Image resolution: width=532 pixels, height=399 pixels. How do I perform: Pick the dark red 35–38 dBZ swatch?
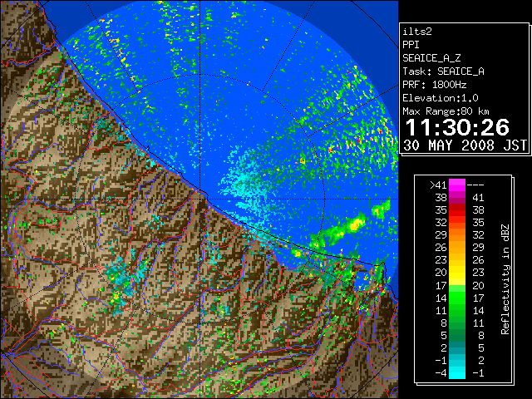click(x=457, y=210)
